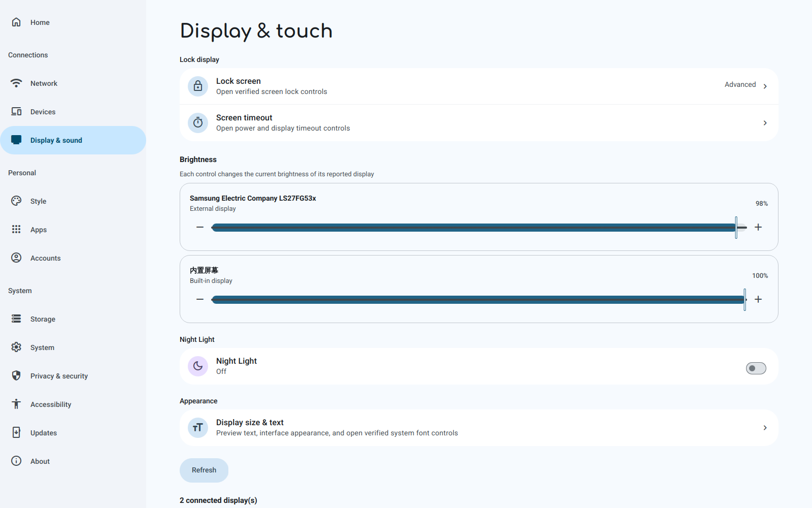This screenshot has width=812, height=508.
Task: Click the System gear icon
Action: pyautogui.click(x=16, y=347)
